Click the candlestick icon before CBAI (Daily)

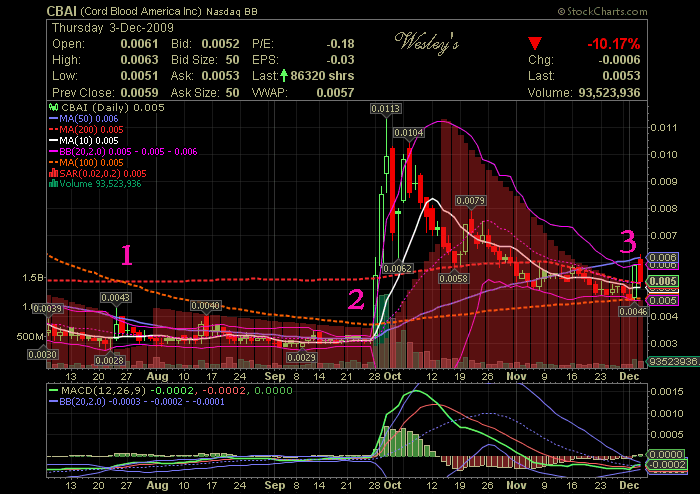[x=54, y=108]
